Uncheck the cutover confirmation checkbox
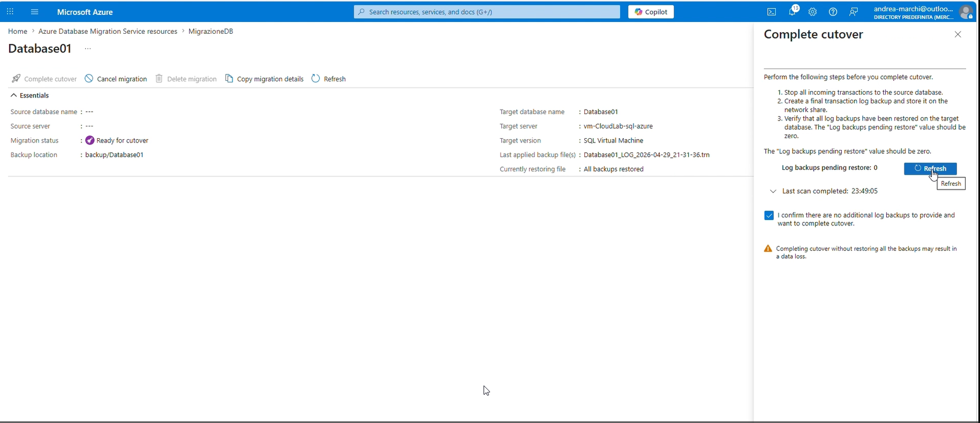The image size is (980, 423). 769,215
